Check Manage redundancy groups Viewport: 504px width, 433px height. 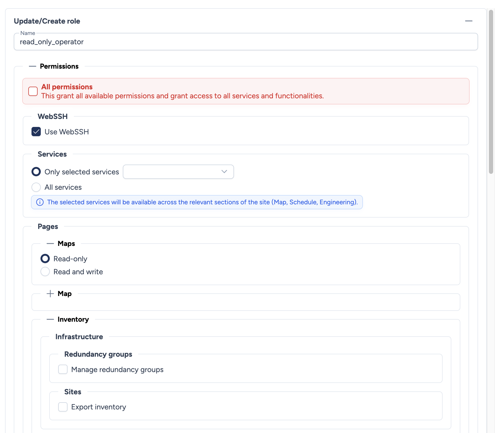[63, 369]
